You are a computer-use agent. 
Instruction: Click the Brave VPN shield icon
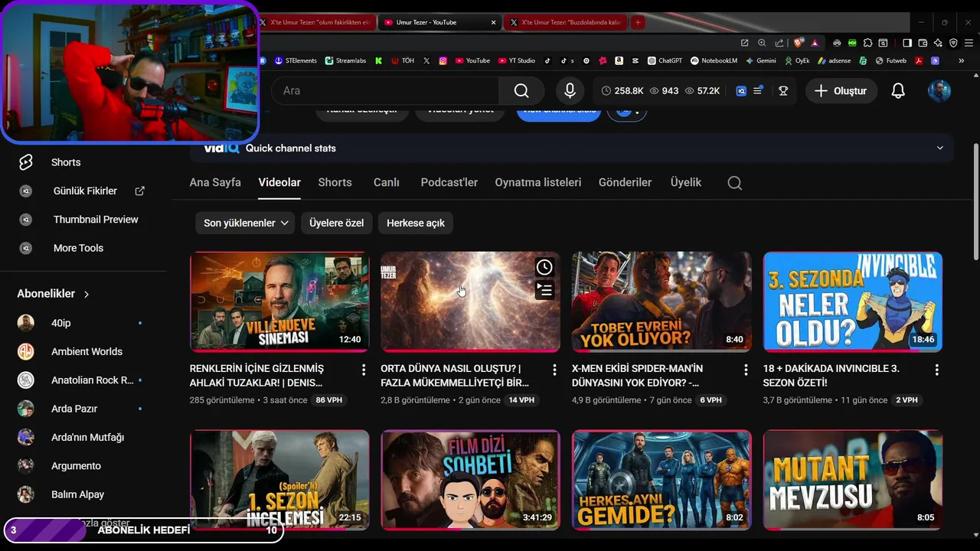(953, 43)
